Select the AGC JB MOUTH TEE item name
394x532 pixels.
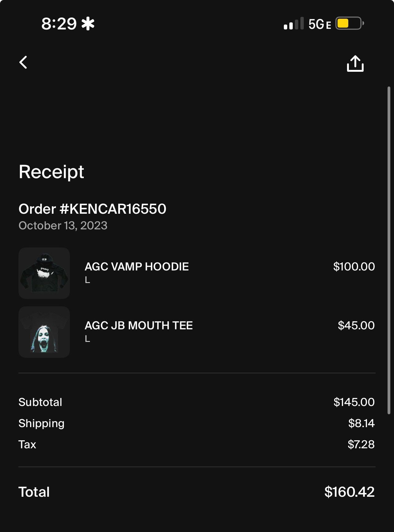[x=139, y=325]
